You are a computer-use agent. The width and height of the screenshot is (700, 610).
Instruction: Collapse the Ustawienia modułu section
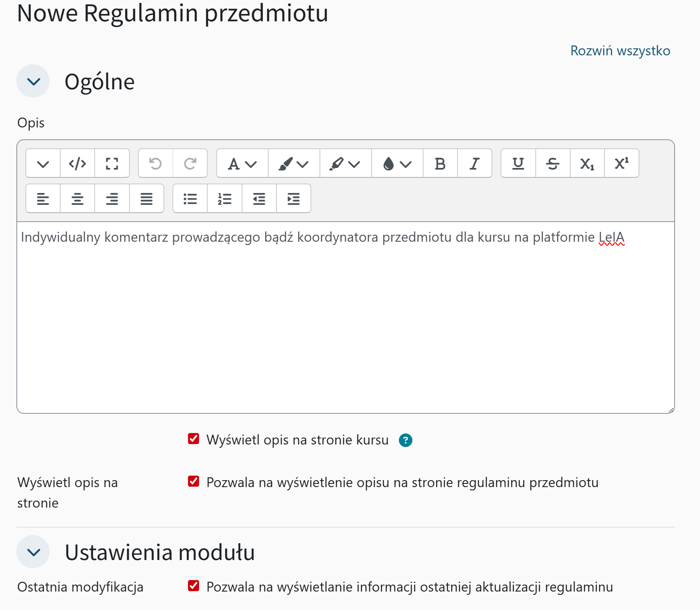click(33, 552)
